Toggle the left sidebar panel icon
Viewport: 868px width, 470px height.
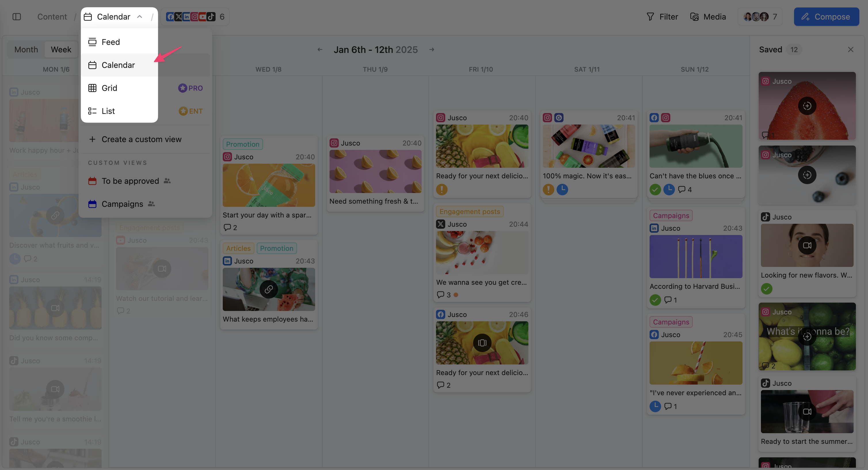click(16, 16)
